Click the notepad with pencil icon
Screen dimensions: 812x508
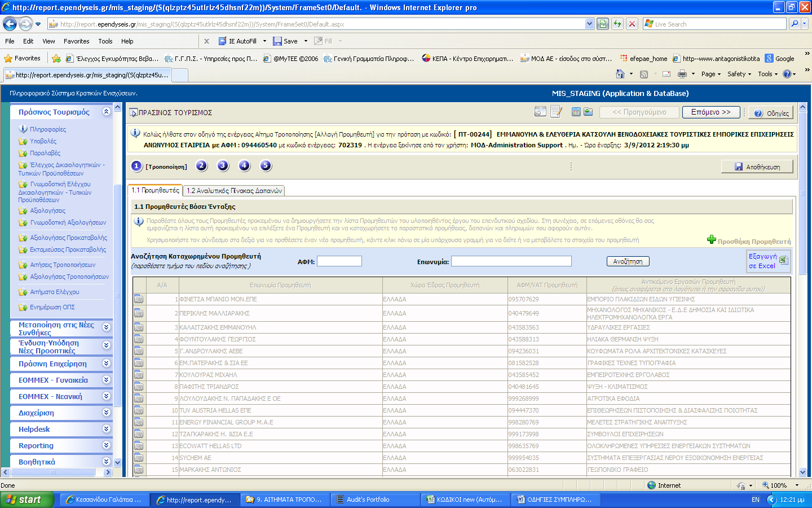click(557, 112)
